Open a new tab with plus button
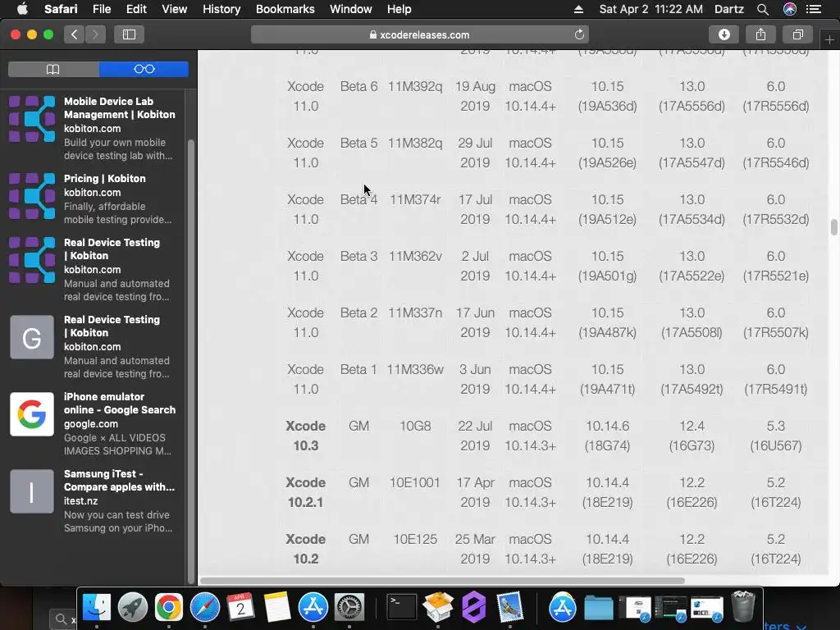Image resolution: width=840 pixels, height=630 pixels. 830,40
